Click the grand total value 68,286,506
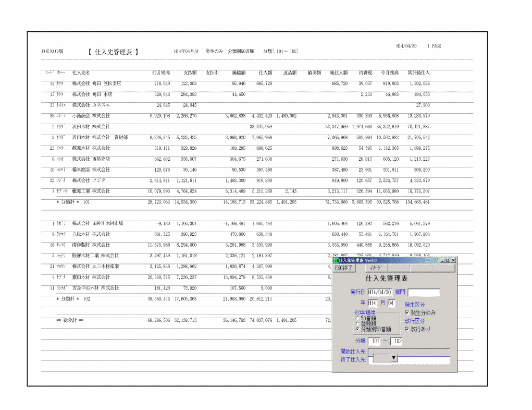The height and width of the screenshot is (410, 532). point(159,320)
